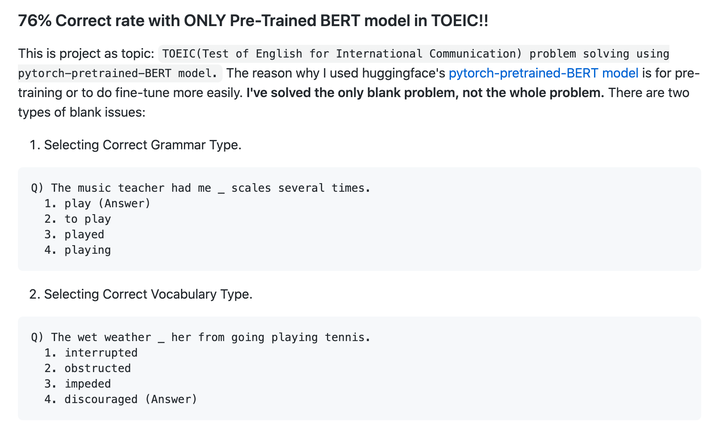This screenshot has height=430, width=720.
Task: Open the pytorch-pretrained-BERT model link
Action: pos(543,73)
